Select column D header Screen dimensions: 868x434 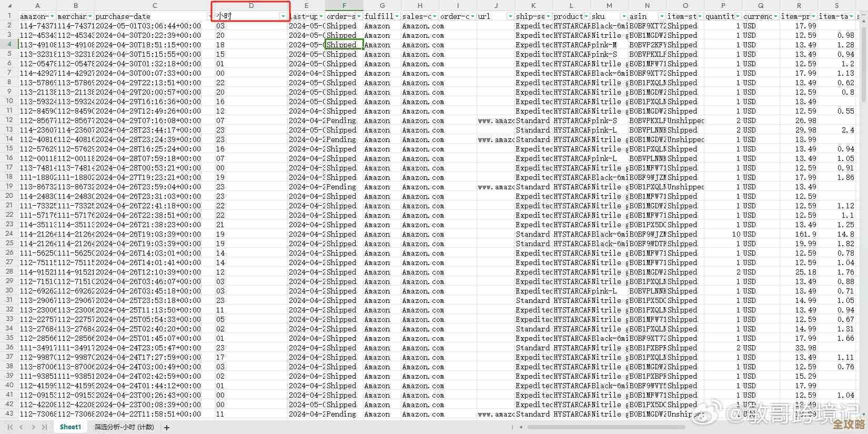251,5
